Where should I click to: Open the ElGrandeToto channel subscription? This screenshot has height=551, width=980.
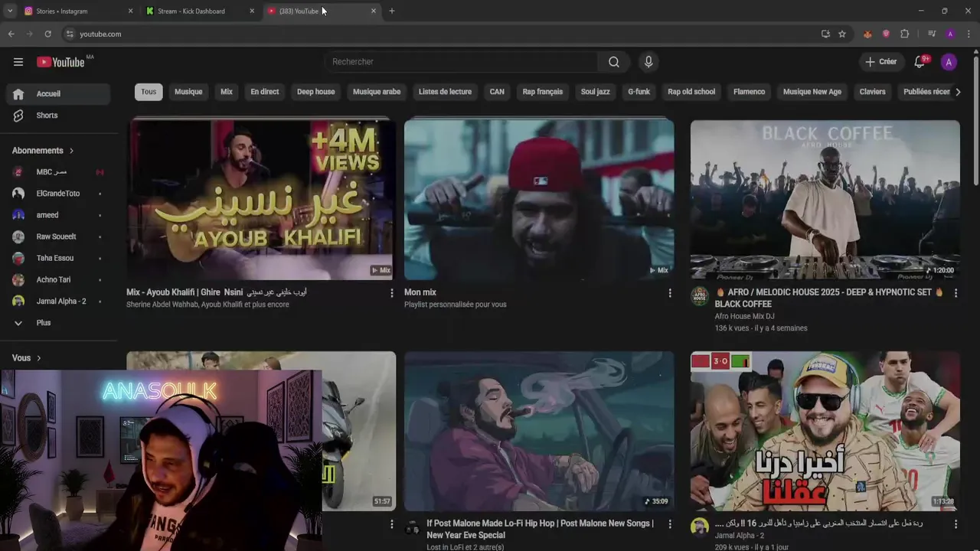[58, 194]
